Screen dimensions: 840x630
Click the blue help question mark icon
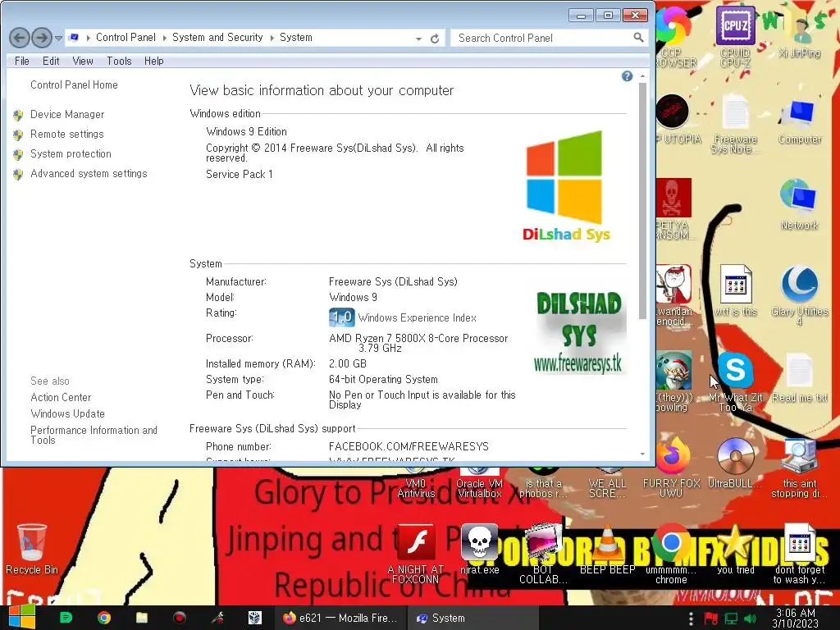[627, 76]
